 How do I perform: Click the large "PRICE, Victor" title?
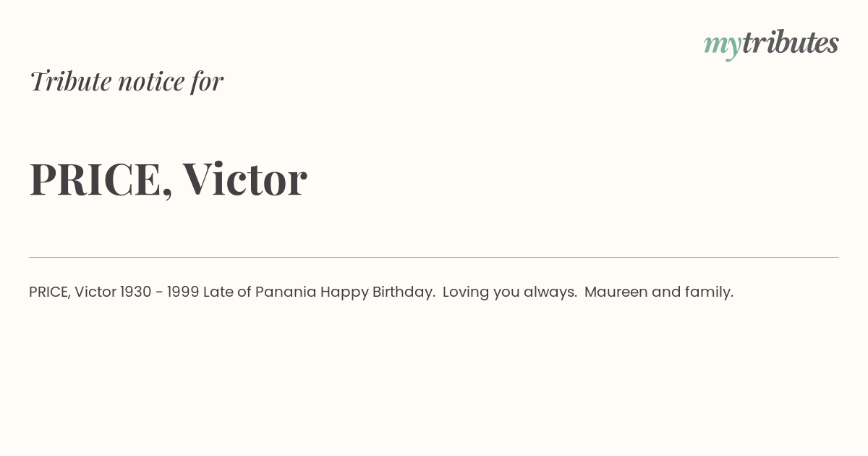tap(169, 179)
